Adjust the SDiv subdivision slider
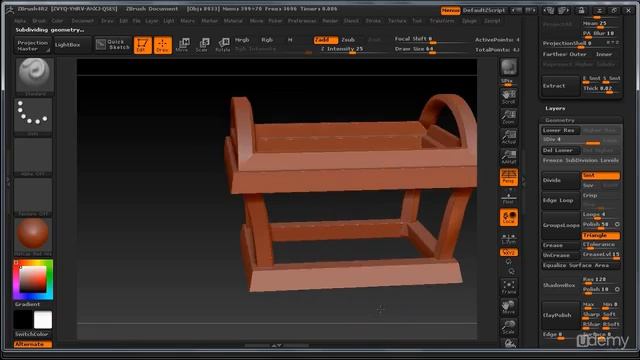Screen dimensions: 640x360 (580, 140)
